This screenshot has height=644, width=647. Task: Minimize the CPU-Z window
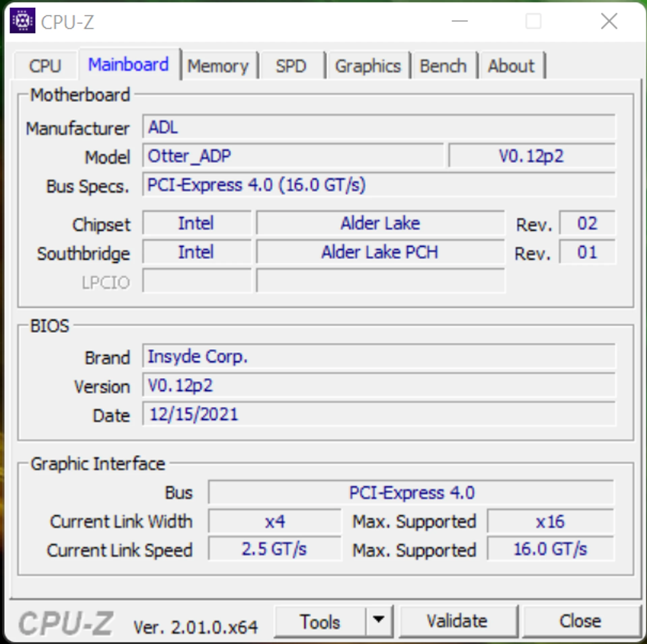click(x=460, y=21)
